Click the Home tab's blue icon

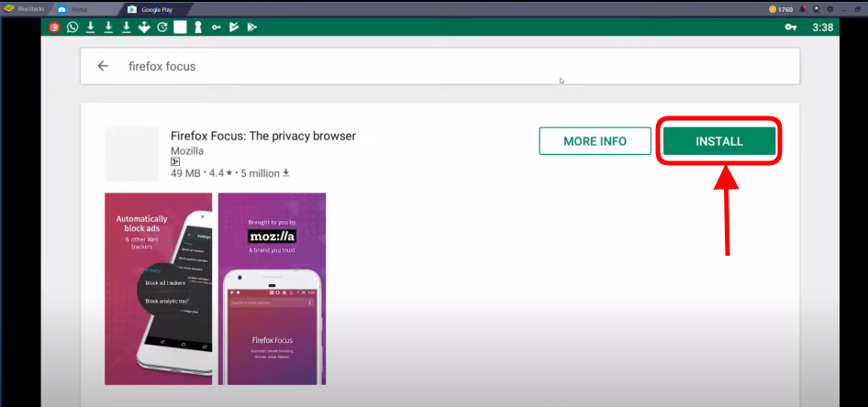click(62, 9)
